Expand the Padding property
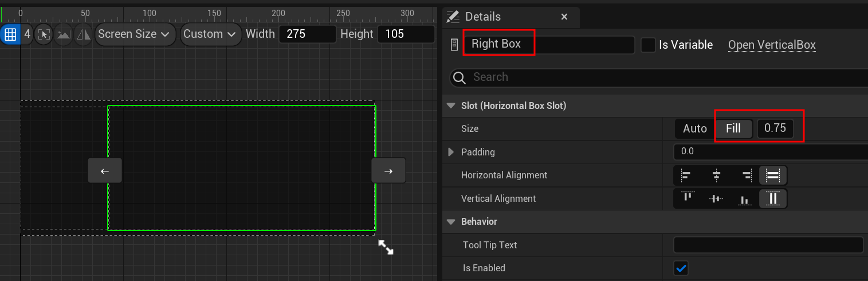Image resolution: width=868 pixels, height=281 pixels. (450, 152)
